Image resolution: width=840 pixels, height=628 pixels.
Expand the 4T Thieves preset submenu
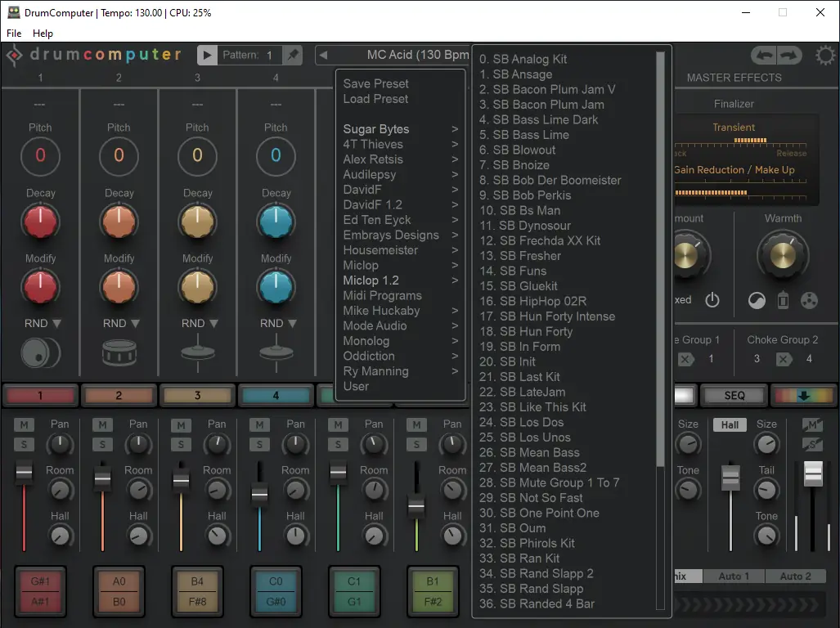(400, 144)
